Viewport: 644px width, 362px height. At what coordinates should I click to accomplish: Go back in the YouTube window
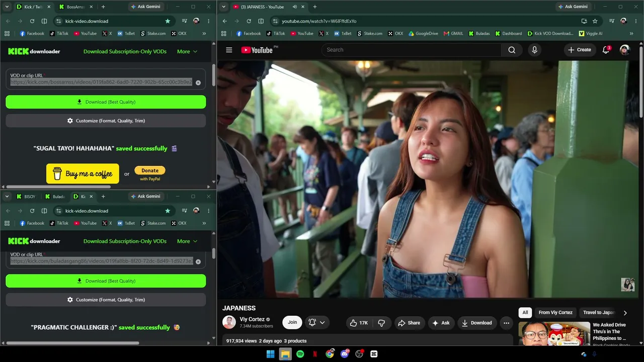(x=224, y=21)
